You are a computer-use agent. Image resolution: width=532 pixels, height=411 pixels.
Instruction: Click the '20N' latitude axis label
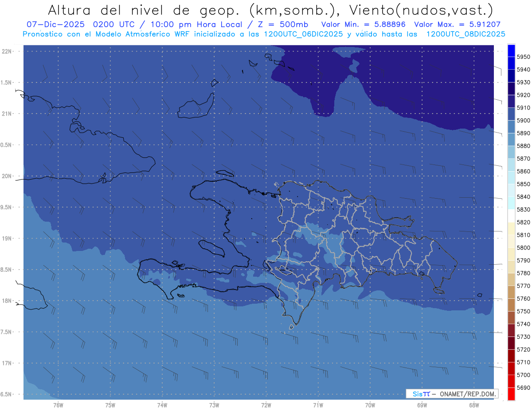click(7, 176)
